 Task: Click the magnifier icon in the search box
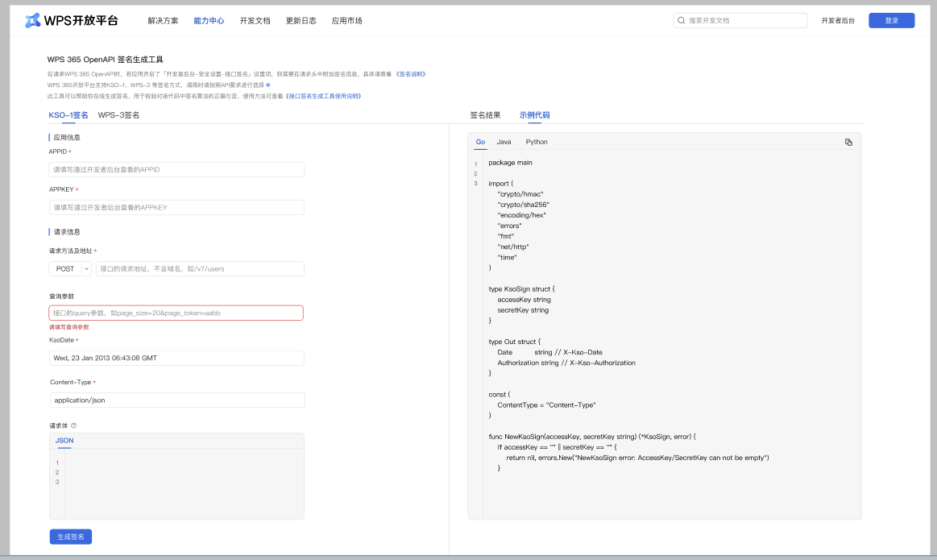point(682,21)
